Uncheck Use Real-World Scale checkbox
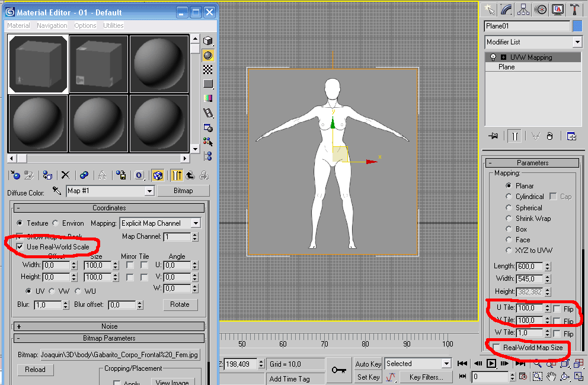Image resolution: width=588 pixels, height=385 pixels. [20, 246]
